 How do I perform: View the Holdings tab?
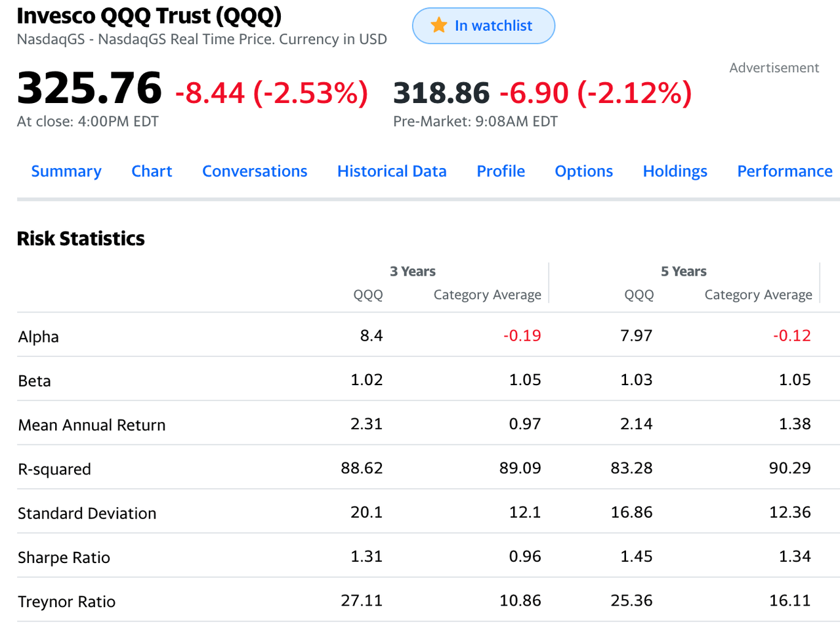[675, 171]
